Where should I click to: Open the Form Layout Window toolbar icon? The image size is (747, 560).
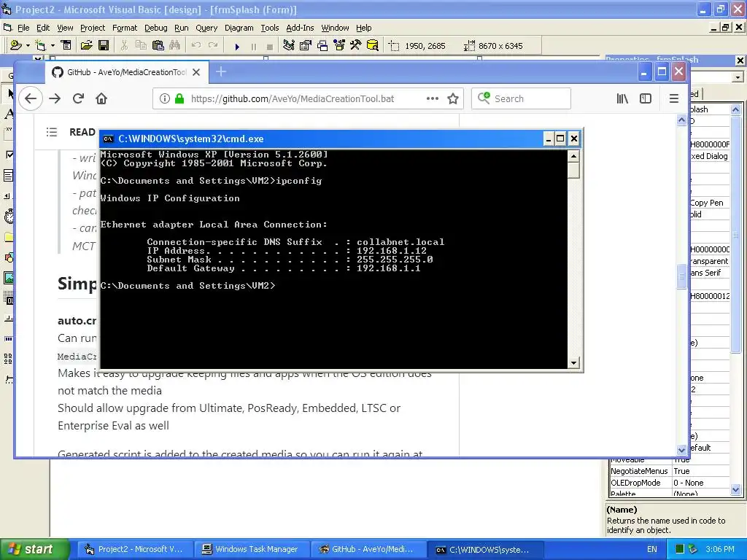(322, 46)
